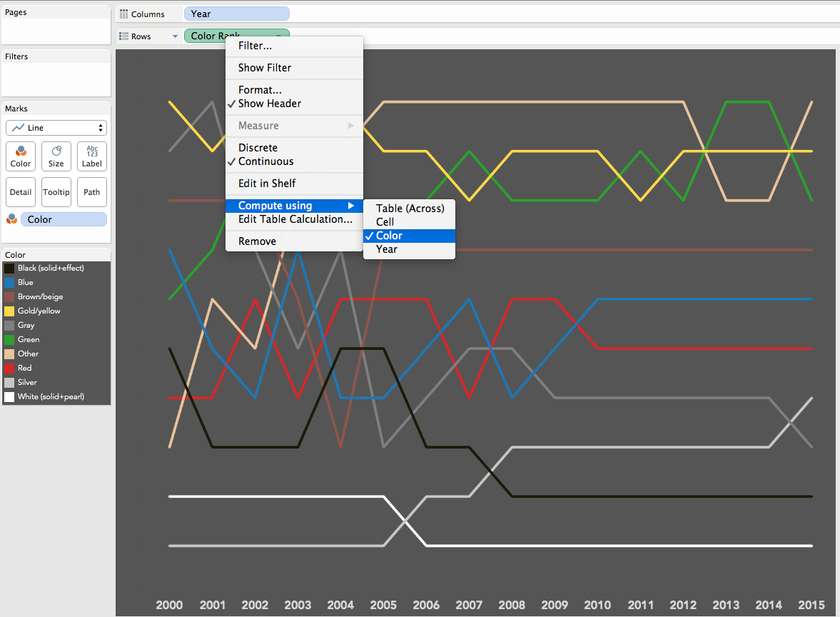Click the line chart icon in Marks dropdown
Viewport: 840px width, 617px height.
19,128
